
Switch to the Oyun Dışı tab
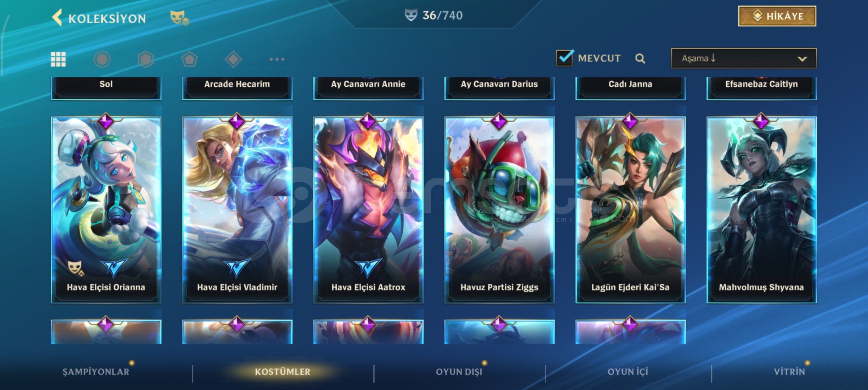tap(459, 372)
